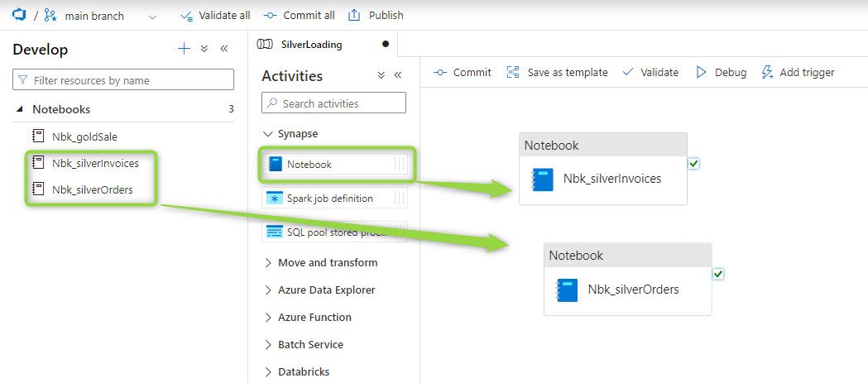Click the git branch icon

pos(50,16)
